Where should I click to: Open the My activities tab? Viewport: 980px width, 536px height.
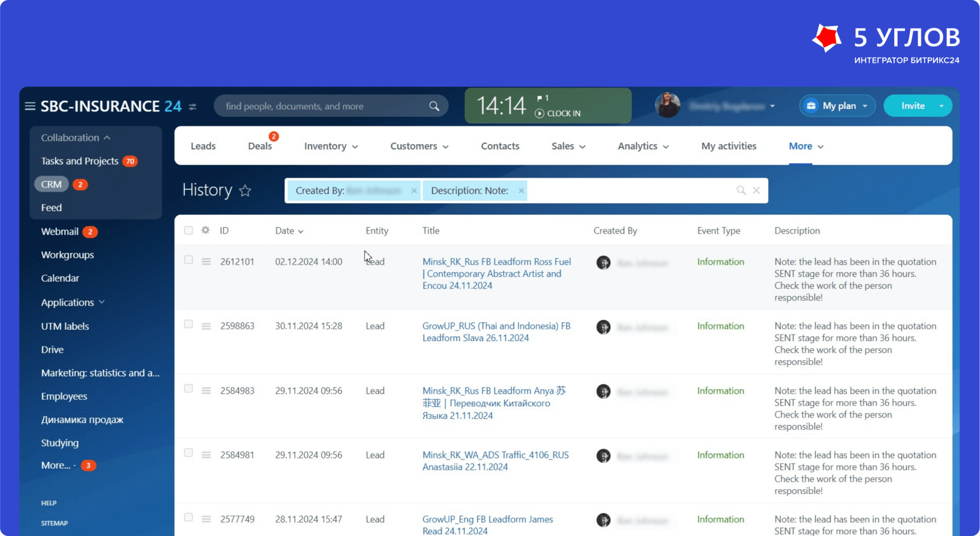pos(729,146)
